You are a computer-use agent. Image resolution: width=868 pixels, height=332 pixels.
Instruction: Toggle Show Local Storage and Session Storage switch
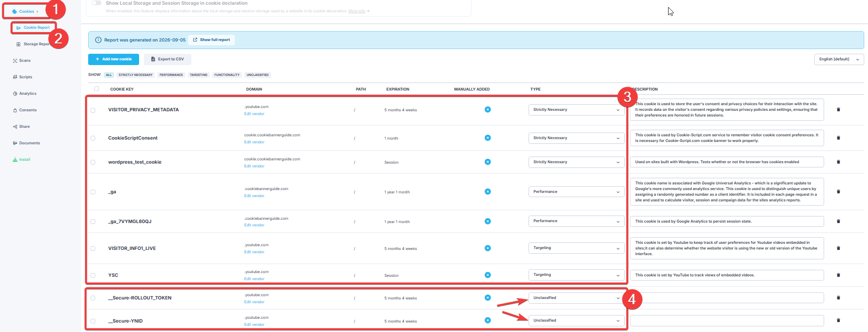click(x=97, y=3)
